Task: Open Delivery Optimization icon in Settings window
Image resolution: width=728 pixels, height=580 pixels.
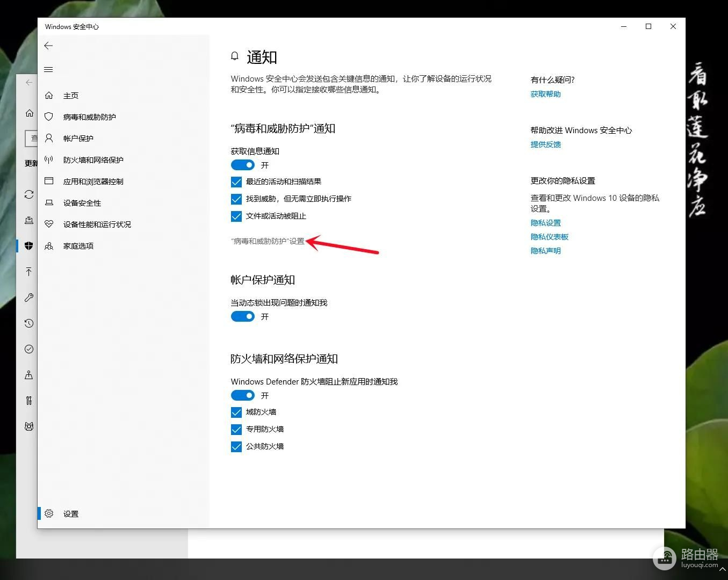Action: pyautogui.click(x=29, y=220)
